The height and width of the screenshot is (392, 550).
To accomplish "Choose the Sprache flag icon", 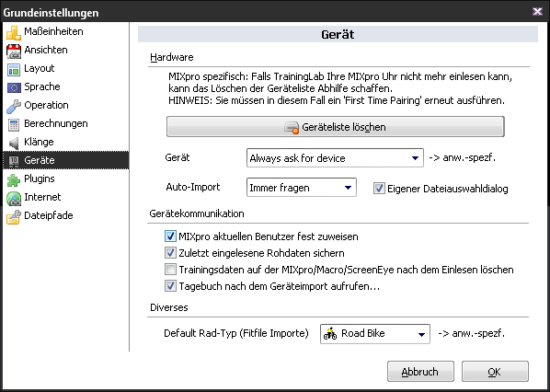I will pyautogui.click(x=14, y=87).
